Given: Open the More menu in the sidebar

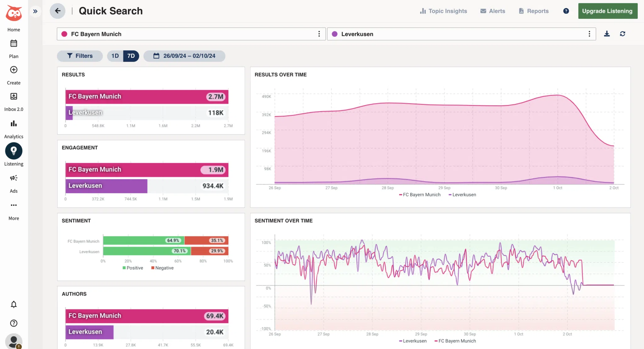Looking at the screenshot, I should [x=14, y=205].
